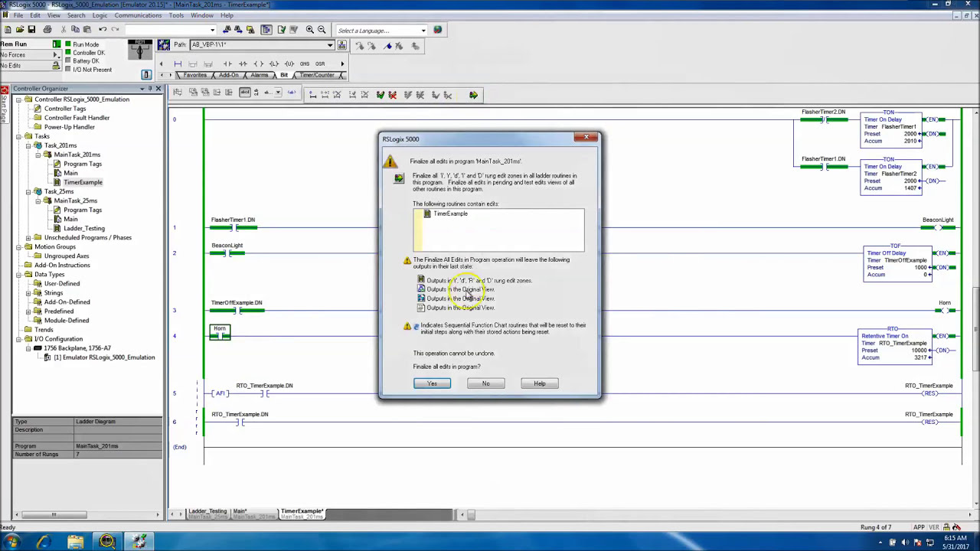The image size is (980, 551).
Task: Click the New file toolbar icon
Action: point(8,30)
